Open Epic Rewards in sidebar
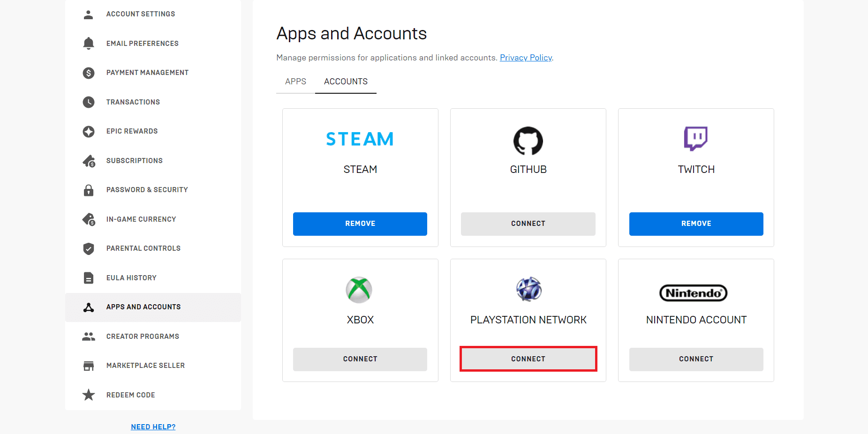The width and height of the screenshot is (868, 434). tap(132, 131)
